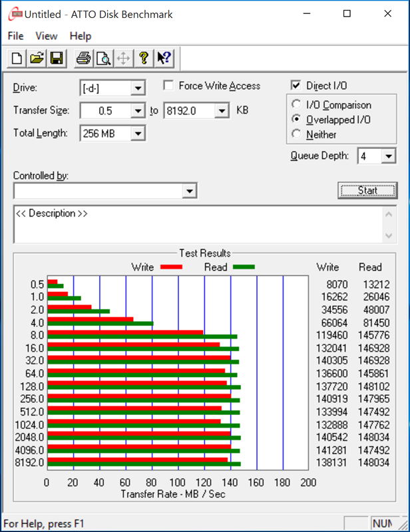Open Print Preview toolbar icon
Screen dimensions: 410x532
[103, 59]
